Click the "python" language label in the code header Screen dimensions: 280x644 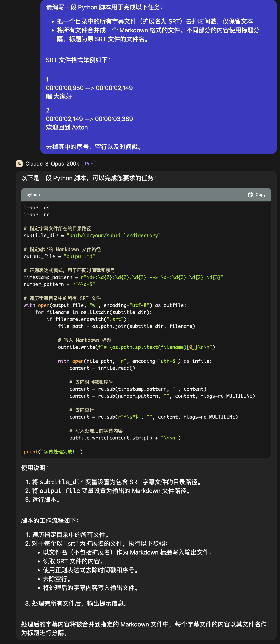(33, 194)
